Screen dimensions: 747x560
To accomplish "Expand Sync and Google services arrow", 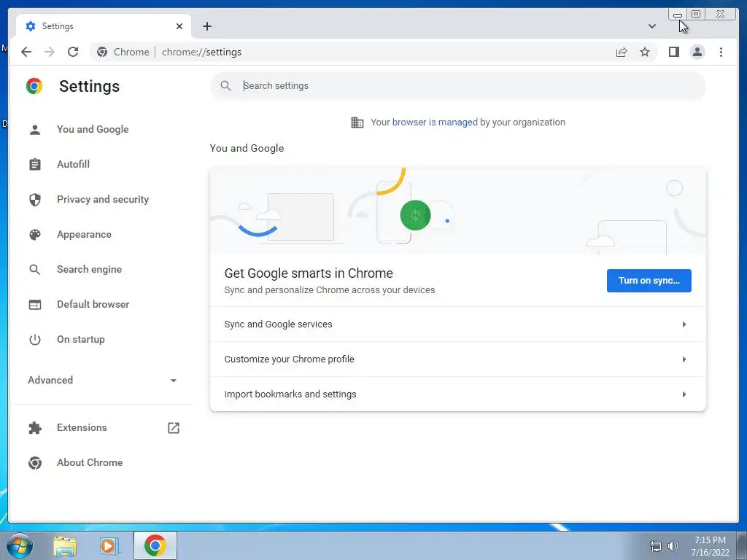I will click(684, 324).
